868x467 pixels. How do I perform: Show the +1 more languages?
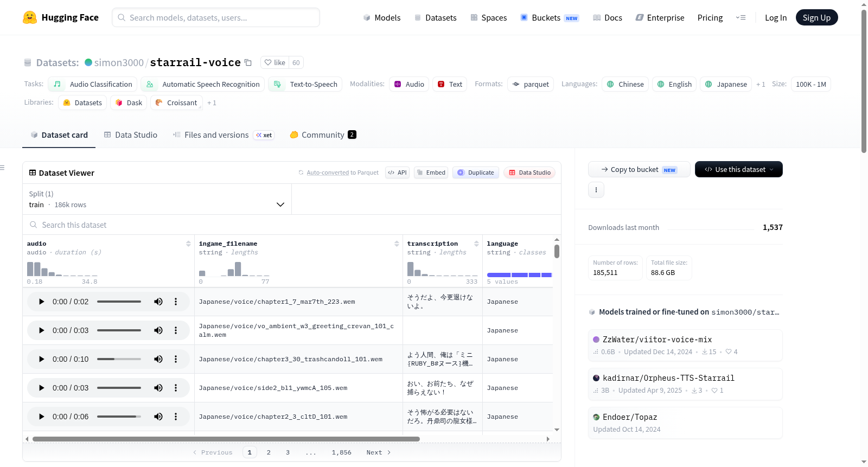click(761, 84)
